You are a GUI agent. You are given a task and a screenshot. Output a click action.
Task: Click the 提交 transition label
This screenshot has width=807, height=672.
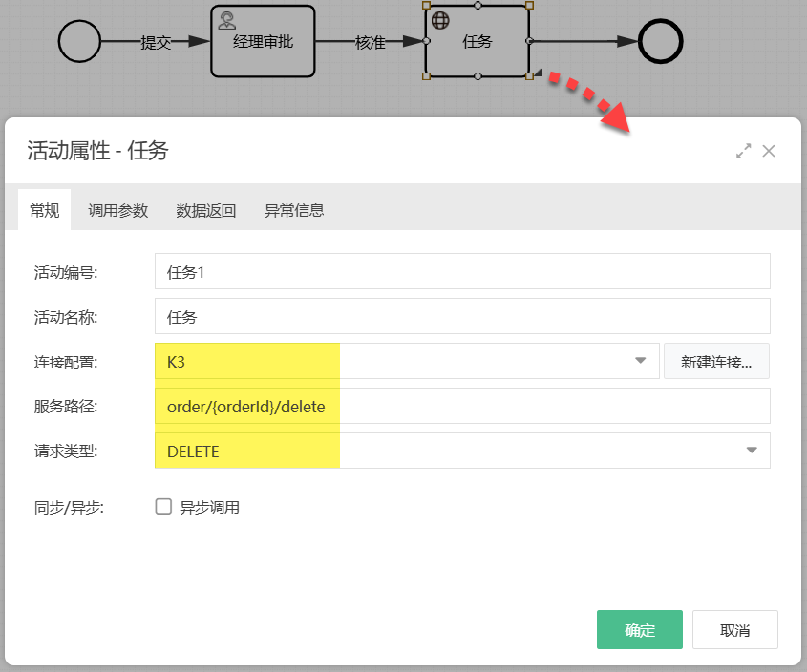point(156,42)
